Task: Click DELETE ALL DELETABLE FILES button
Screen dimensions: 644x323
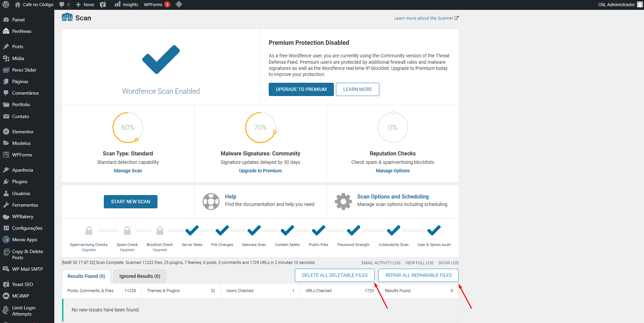Action: [x=335, y=275]
